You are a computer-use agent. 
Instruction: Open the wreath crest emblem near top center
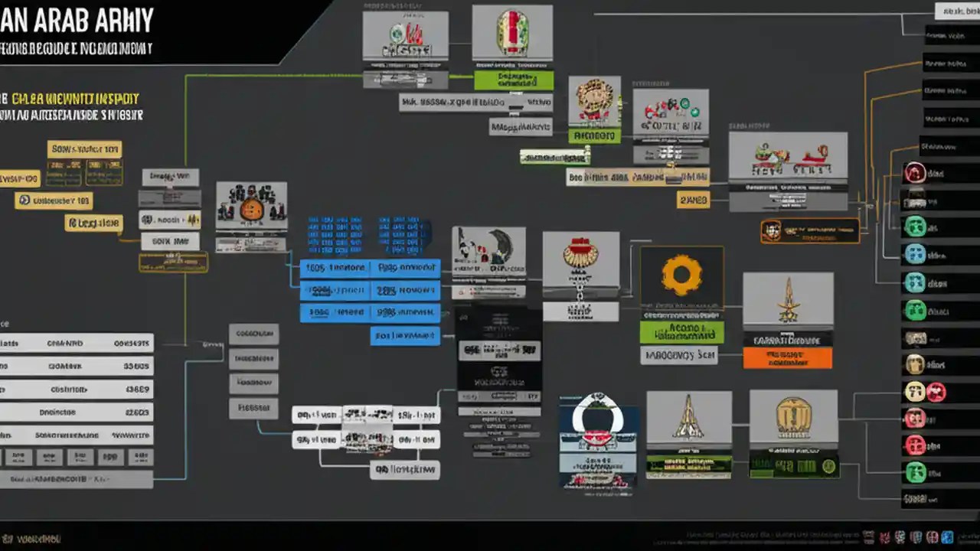point(595,99)
